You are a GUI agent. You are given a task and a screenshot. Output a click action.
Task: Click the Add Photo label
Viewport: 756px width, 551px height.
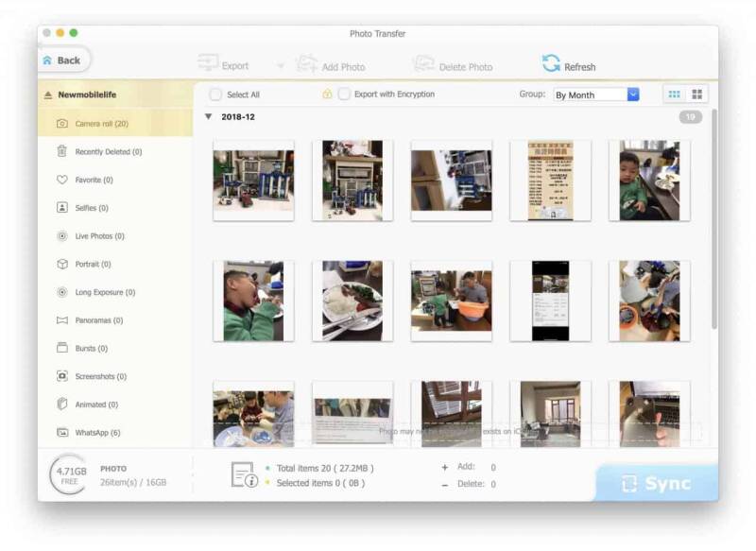click(343, 67)
